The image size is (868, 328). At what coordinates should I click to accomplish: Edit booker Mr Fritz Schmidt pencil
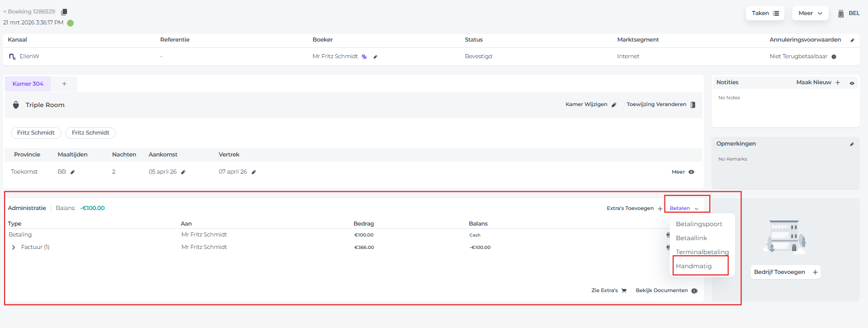point(375,57)
